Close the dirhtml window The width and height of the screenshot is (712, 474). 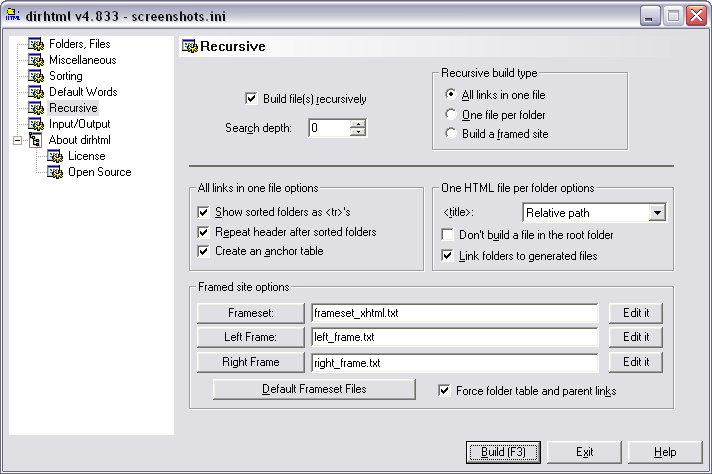696,16
